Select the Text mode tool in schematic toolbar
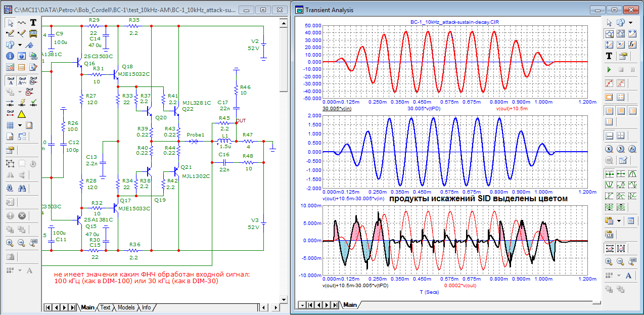Viewport: 644px width, 315px height. (33, 22)
